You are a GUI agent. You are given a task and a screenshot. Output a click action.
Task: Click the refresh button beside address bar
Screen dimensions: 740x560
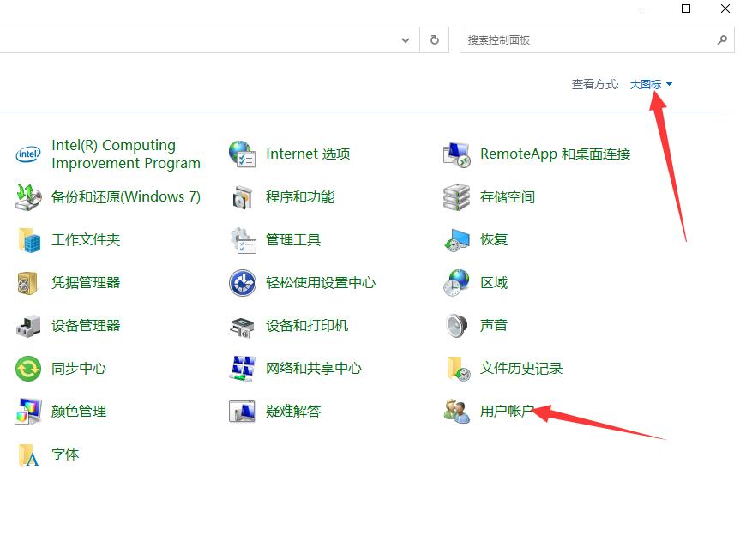[435, 40]
